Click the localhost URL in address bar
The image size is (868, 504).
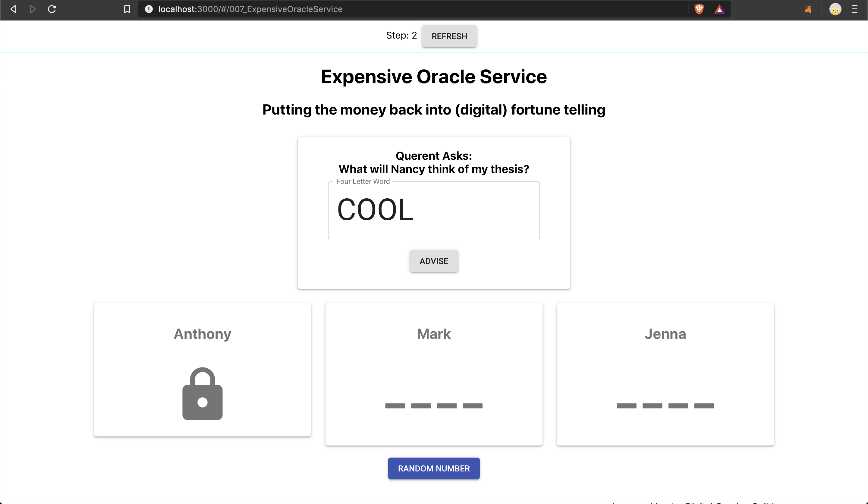[250, 9]
